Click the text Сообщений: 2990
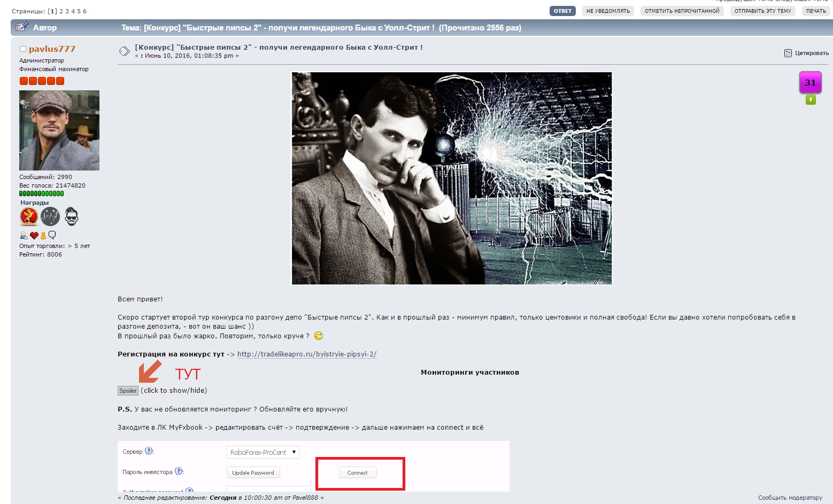833x504 pixels. [45, 177]
